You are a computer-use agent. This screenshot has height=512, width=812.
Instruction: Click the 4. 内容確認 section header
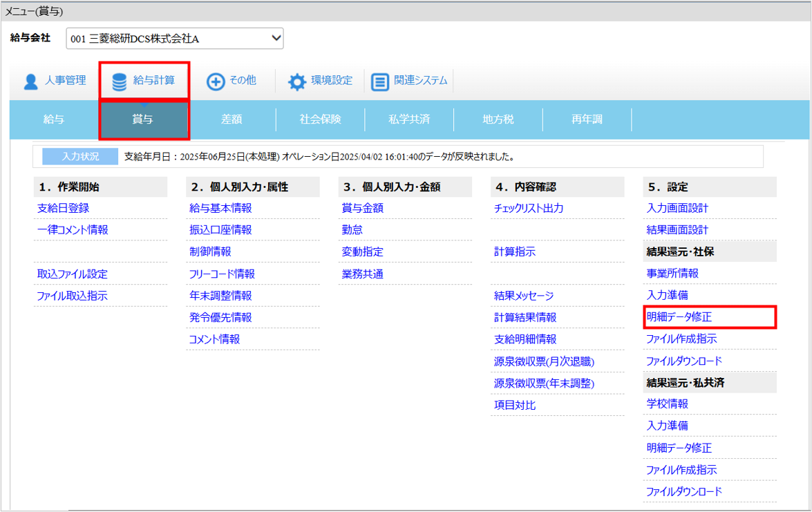[x=557, y=187]
